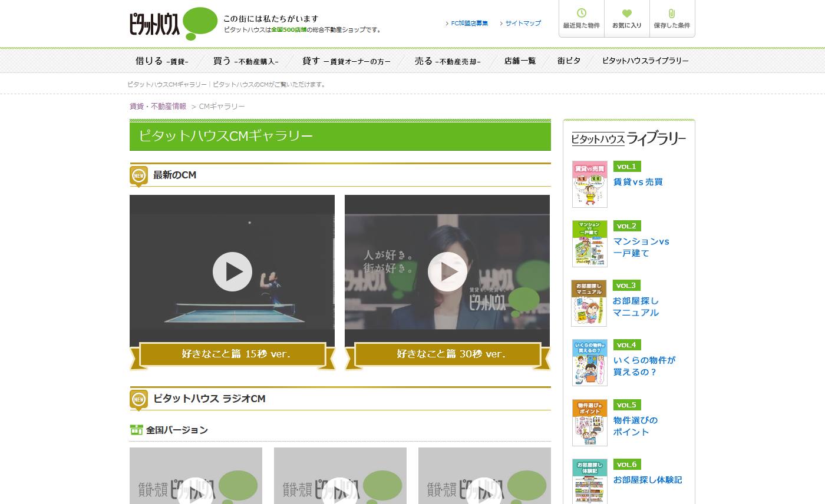Open 街ピタ menu item
The image size is (825, 504).
click(x=569, y=61)
